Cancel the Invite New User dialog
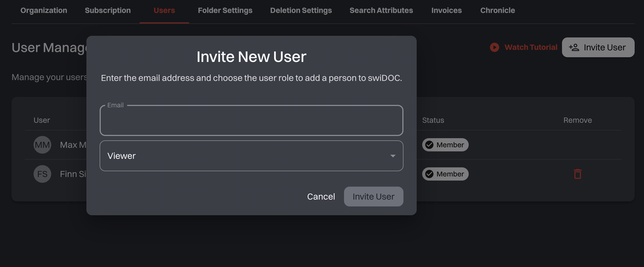The image size is (644, 267). tap(321, 196)
